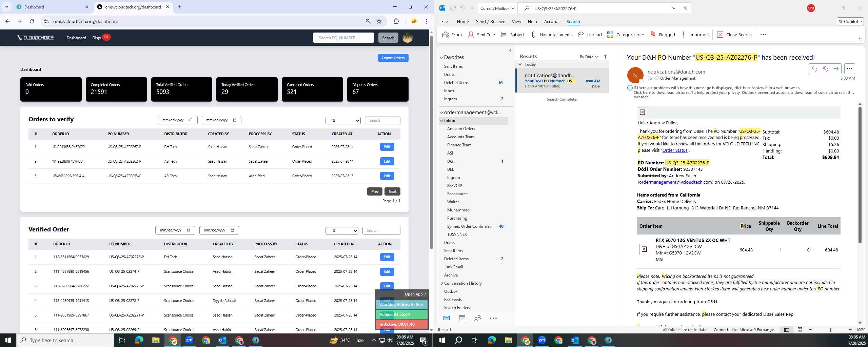Screen dimensions: 868x347
Task: Click Outlook Send/Receive sync icon in title bar
Action: pos(453,8)
